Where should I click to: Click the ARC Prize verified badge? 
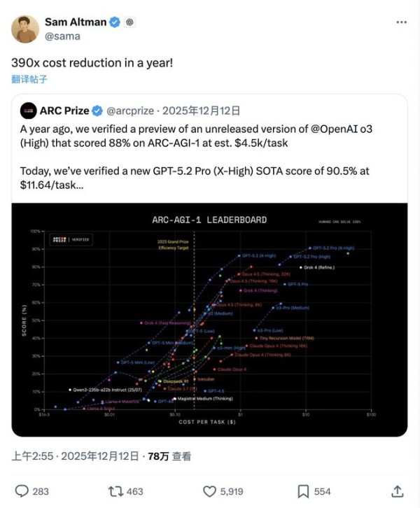tap(99, 111)
